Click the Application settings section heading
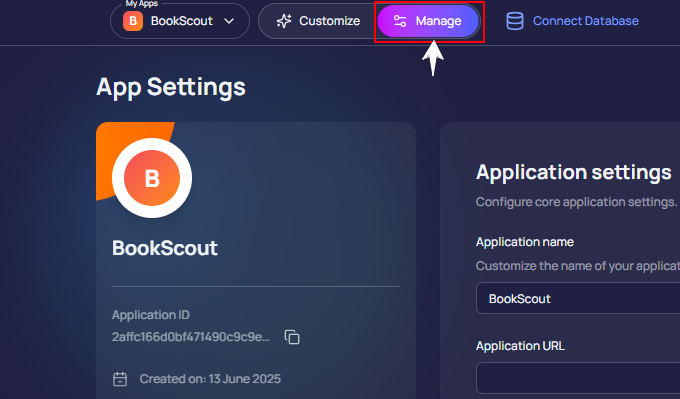The height and width of the screenshot is (399, 680). pyautogui.click(x=573, y=172)
